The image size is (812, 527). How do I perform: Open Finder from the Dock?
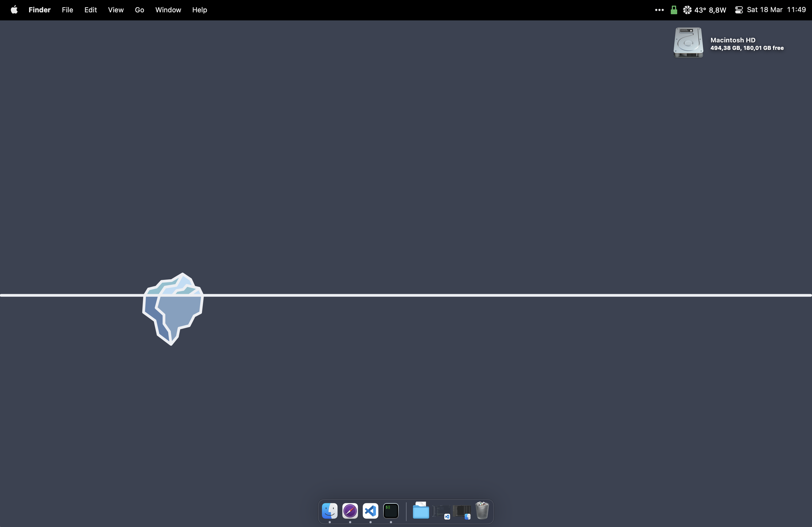coord(329,511)
